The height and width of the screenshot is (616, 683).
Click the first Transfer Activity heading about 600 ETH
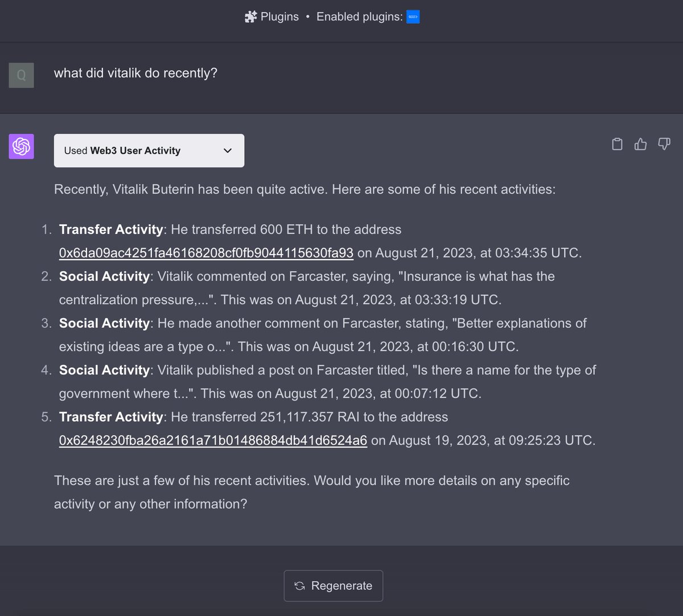coord(111,229)
